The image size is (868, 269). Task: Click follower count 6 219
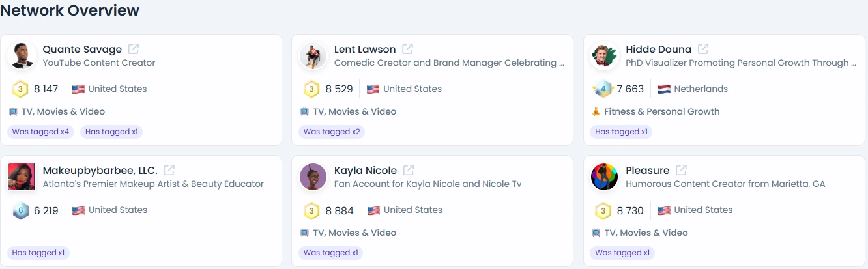click(x=46, y=210)
